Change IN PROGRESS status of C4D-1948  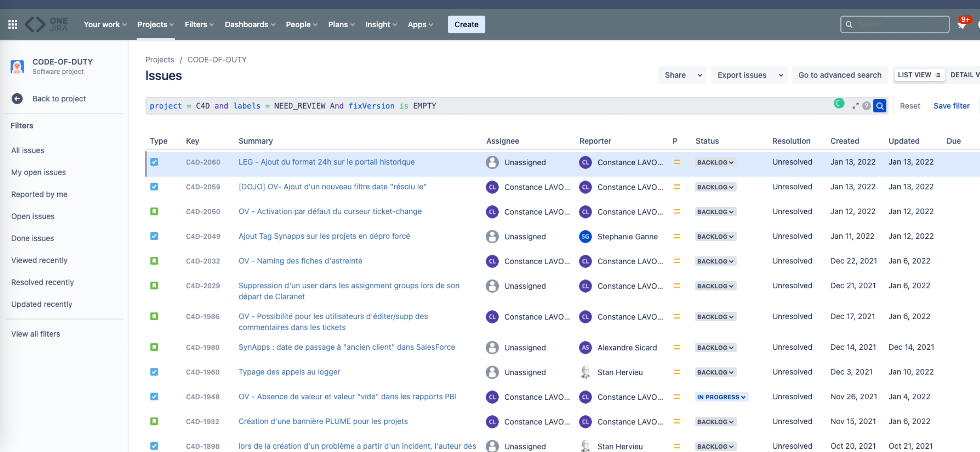(721, 397)
